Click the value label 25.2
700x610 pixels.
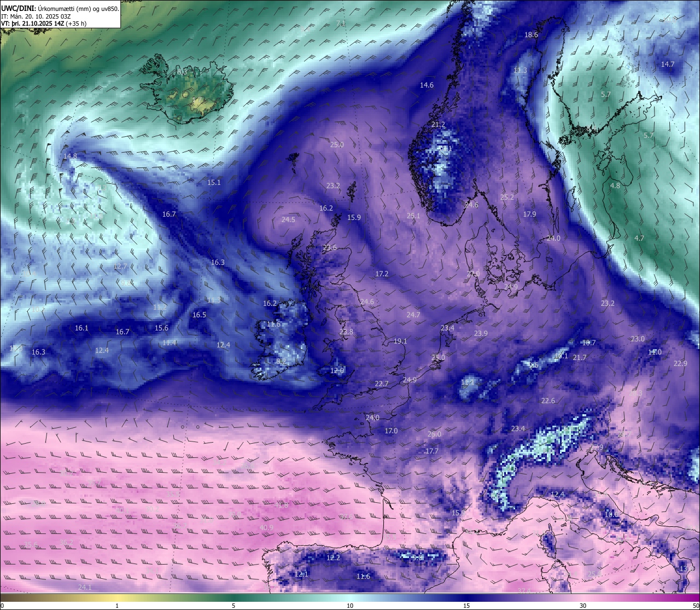coord(507,197)
